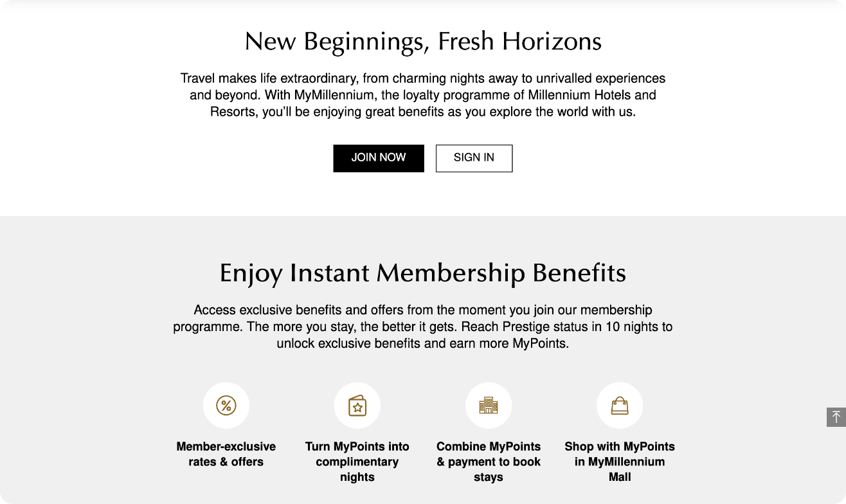The height and width of the screenshot is (504, 846).
Task: Click the percent discount icon
Action: pyautogui.click(x=226, y=406)
